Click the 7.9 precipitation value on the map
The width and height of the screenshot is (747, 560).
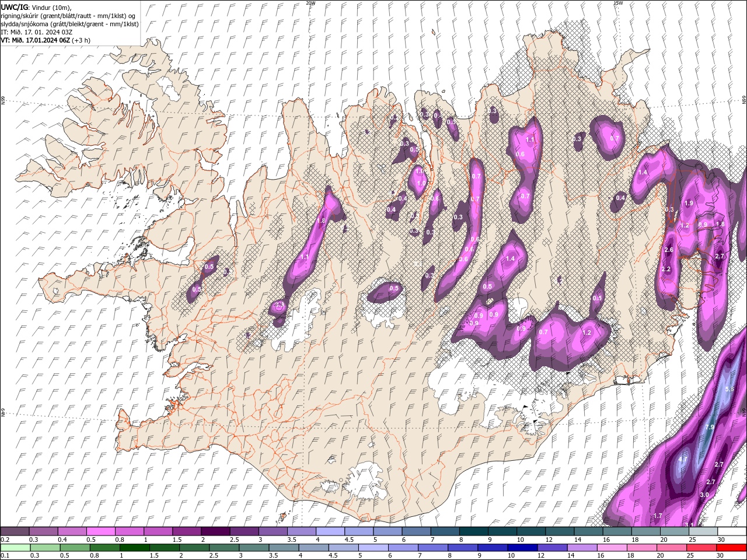(x=710, y=428)
